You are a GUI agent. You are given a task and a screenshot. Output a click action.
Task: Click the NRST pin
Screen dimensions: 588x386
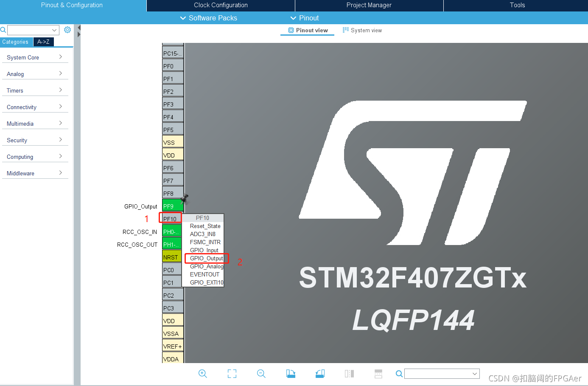(x=173, y=256)
